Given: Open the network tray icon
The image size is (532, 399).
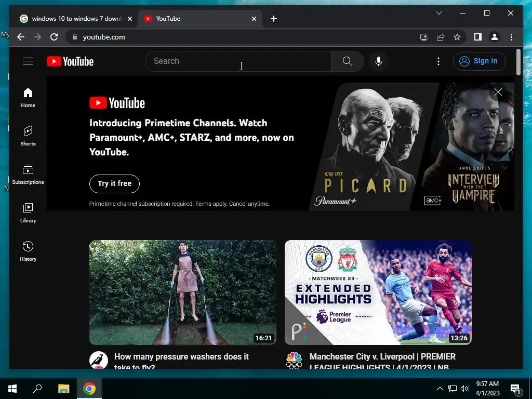Looking at the screenshot, I should click(453, 389).
